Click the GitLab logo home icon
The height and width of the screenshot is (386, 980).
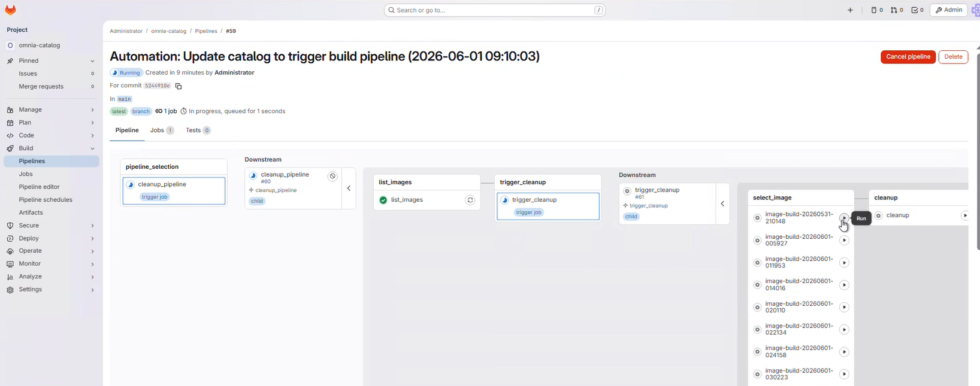(11, 10)
